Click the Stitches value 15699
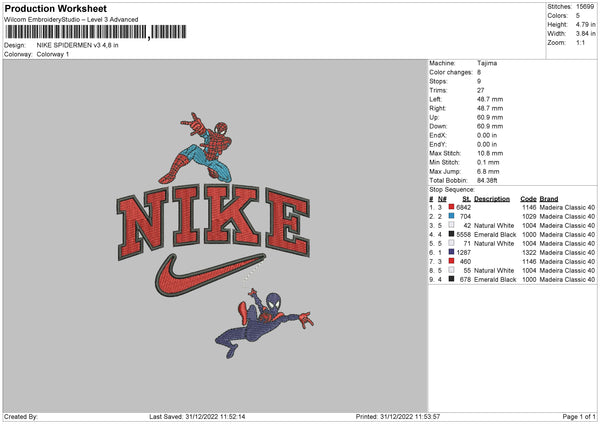The width and height of the screenshot is (600, 424). pos(585,7)
